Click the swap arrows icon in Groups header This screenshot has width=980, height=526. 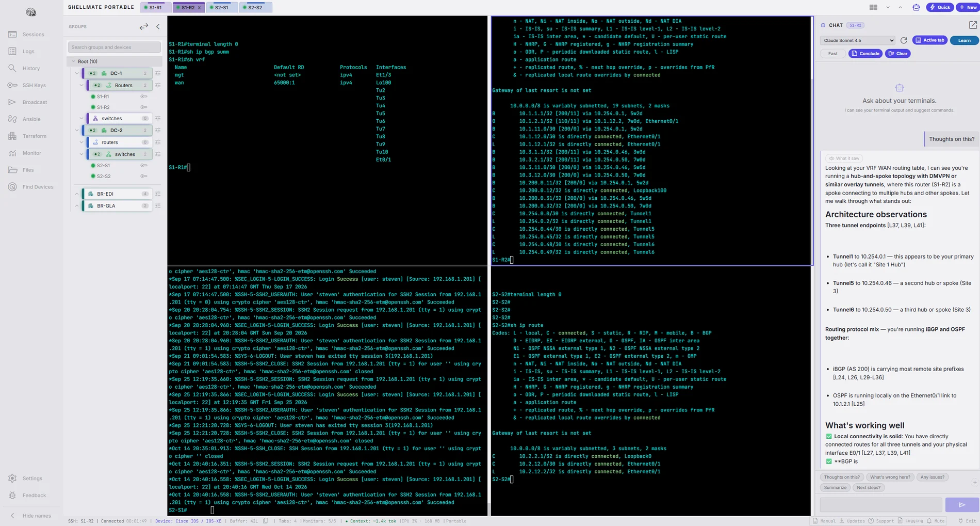tap(144, 26)
